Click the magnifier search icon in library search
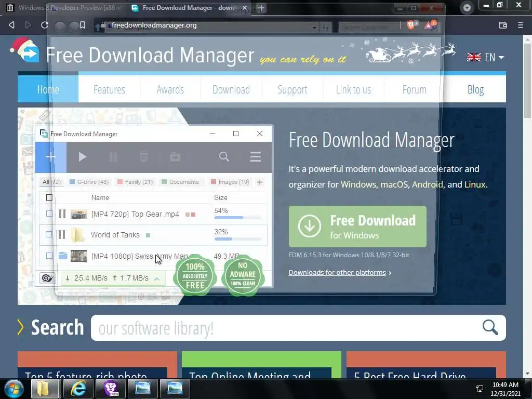Screen dimensions: 532x399 [490, 327]
